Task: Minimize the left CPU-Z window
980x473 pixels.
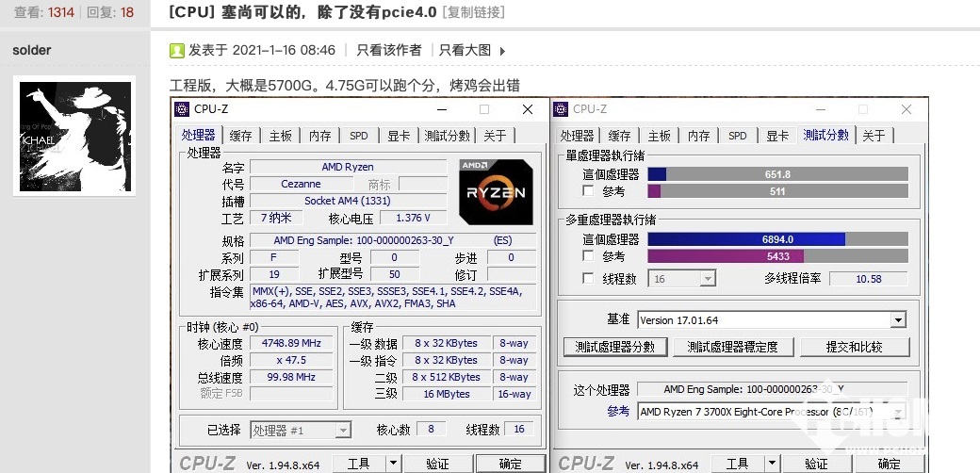Action: 443,109
